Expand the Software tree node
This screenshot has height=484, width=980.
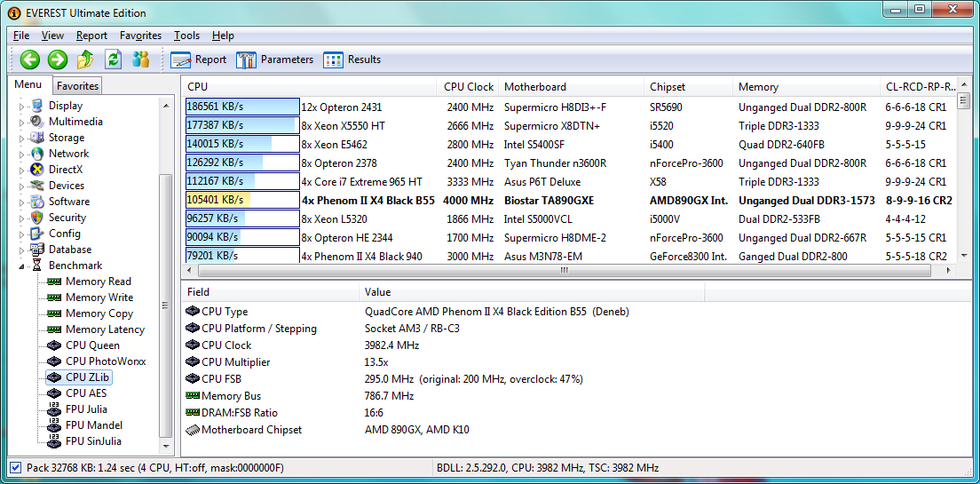point(22,202)
